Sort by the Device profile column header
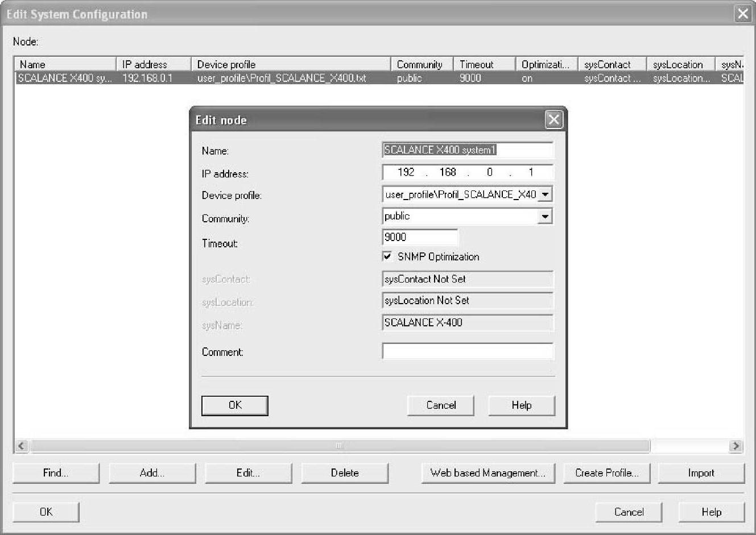 click(291, 64)
